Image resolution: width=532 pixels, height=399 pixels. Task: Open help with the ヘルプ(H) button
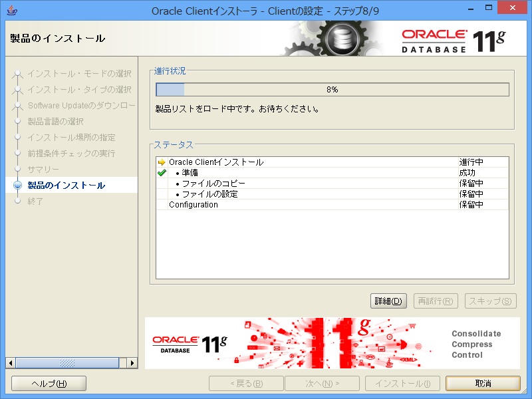point(49,384)
